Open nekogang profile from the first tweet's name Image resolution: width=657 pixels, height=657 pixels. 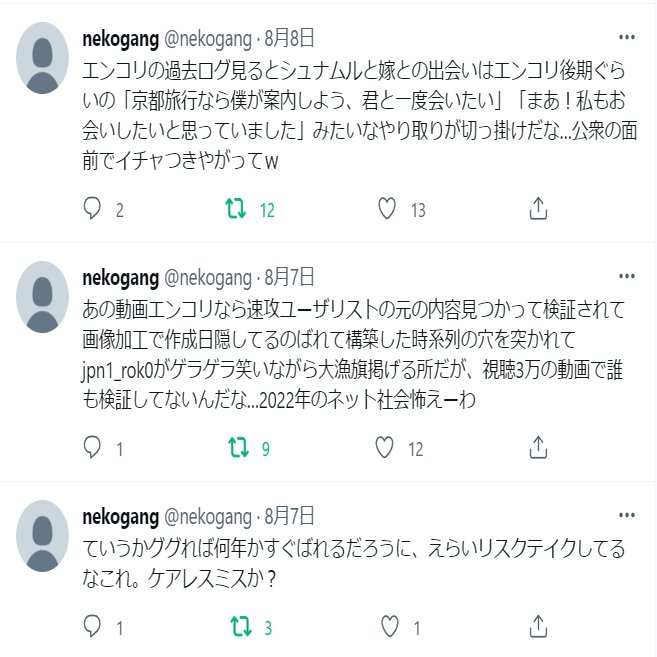119,39
